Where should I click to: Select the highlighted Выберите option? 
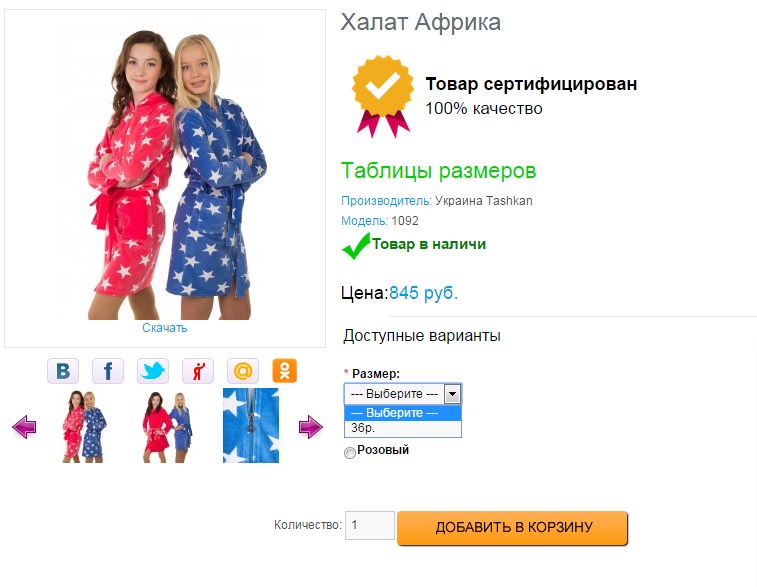(403, 413)
